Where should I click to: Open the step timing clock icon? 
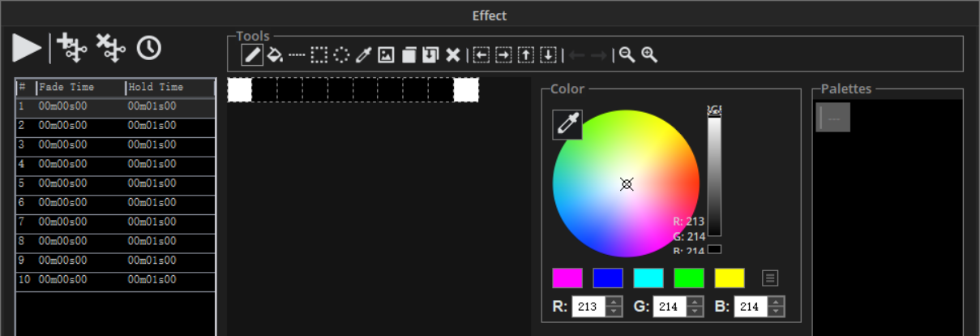[148, 48]
